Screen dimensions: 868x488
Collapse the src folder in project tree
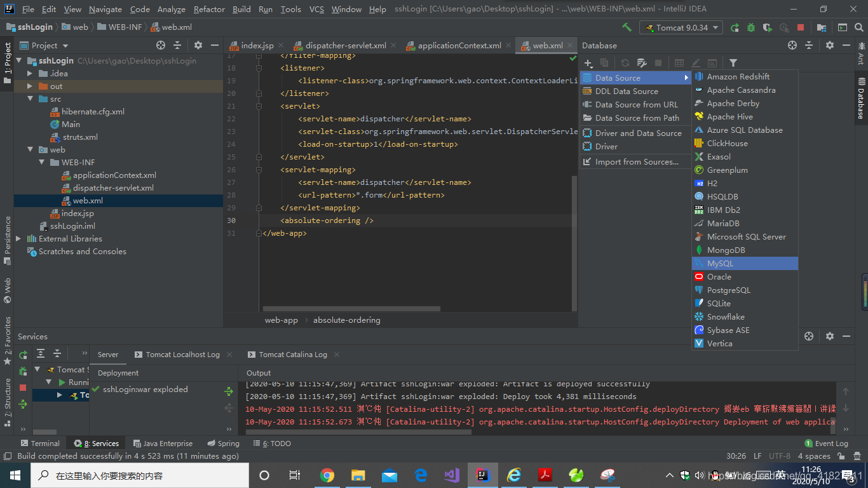(x=30, y=99)
